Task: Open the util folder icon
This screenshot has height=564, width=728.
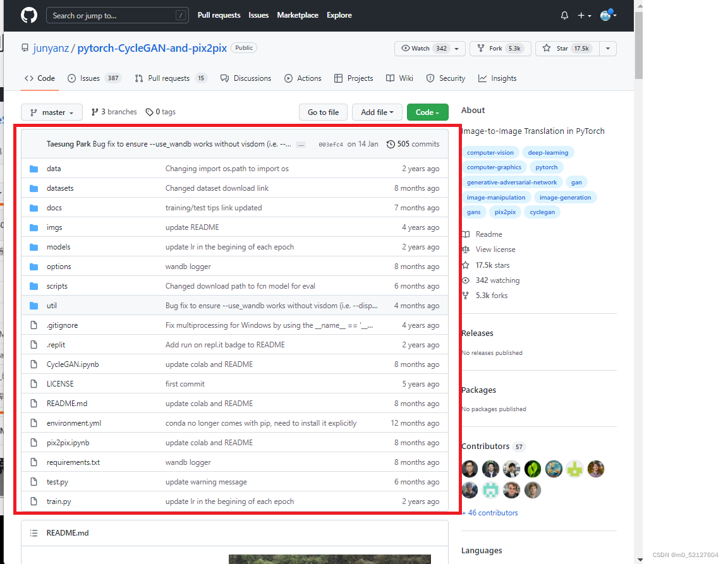Action: pos(34,306)
